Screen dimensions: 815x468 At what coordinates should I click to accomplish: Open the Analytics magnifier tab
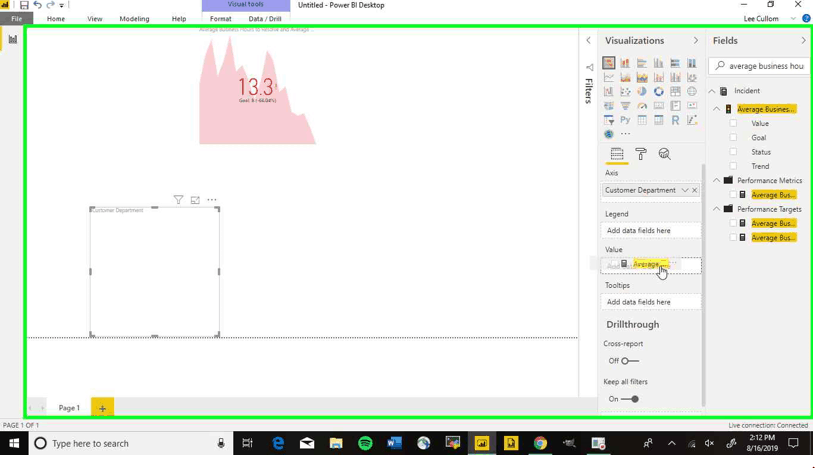point(664,154)
